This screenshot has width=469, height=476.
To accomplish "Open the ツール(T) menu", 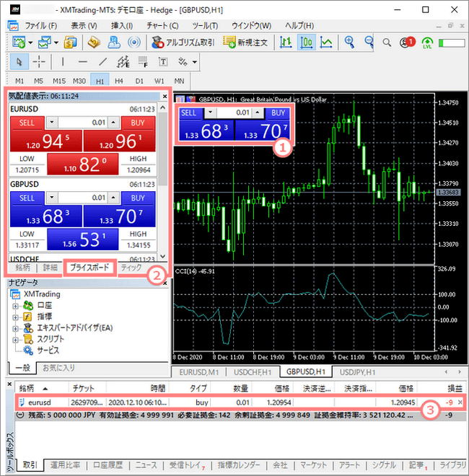I will [x=205, y=26].
